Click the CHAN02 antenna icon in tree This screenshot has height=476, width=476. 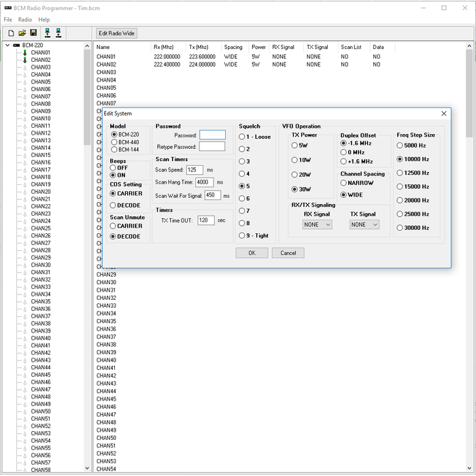coord(24,61)
